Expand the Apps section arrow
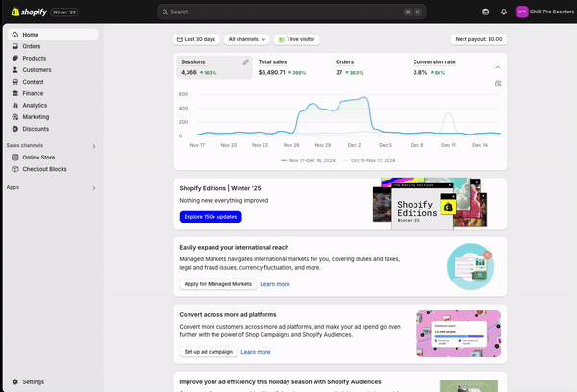Image resolution: width=577 pixels, height=392 pixels. (93, 188)
